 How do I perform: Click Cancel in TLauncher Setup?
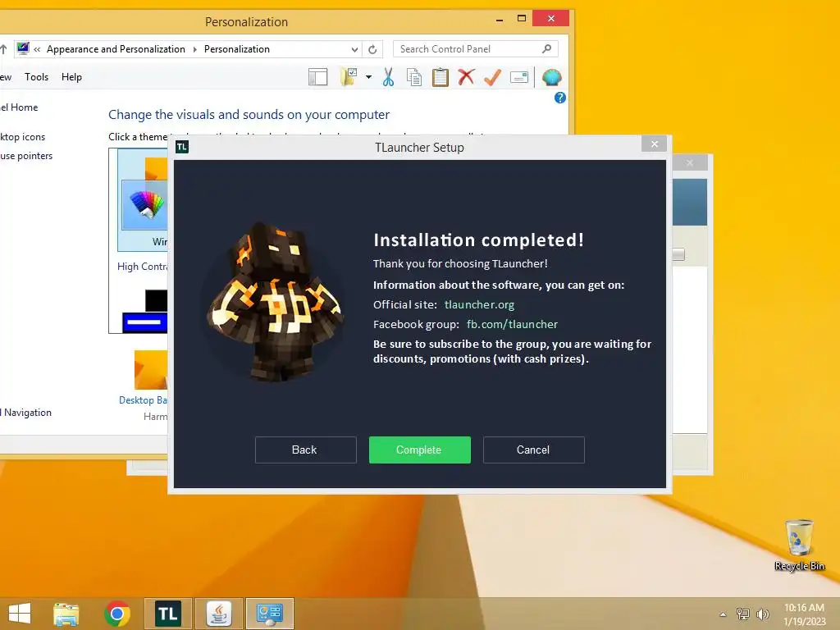click(533, 450)
